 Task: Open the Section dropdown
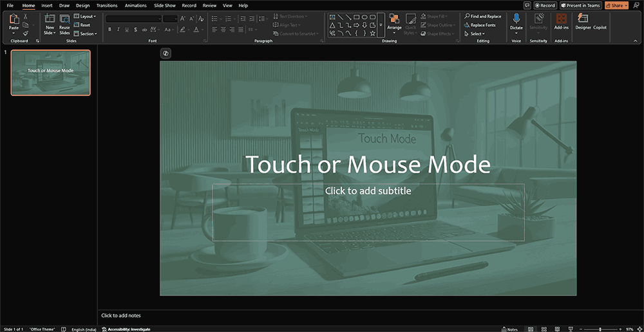(x=86, y=33)
